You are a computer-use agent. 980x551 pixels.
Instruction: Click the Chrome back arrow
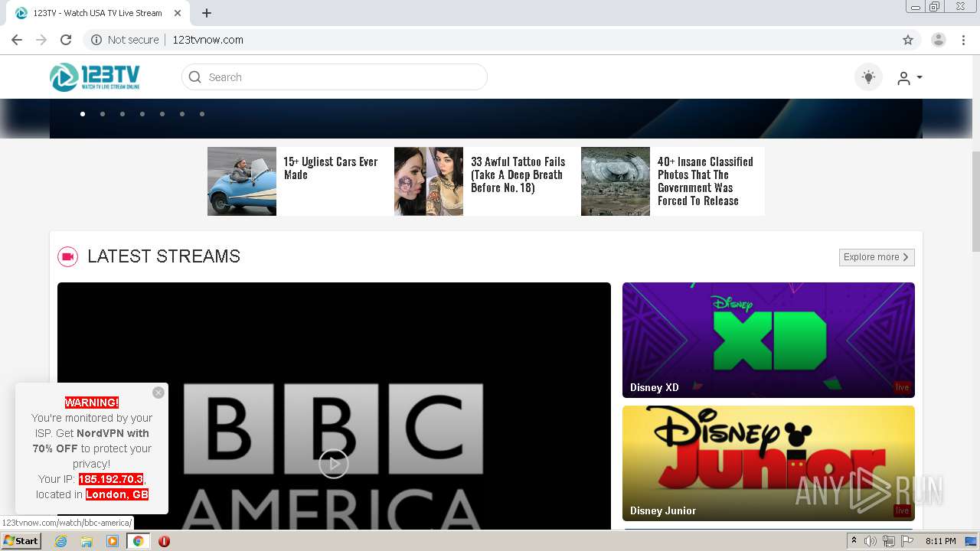(17, 40)
